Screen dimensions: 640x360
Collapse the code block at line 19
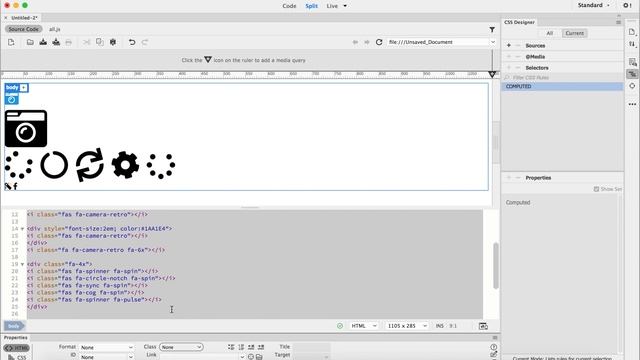tap(22, 264)
